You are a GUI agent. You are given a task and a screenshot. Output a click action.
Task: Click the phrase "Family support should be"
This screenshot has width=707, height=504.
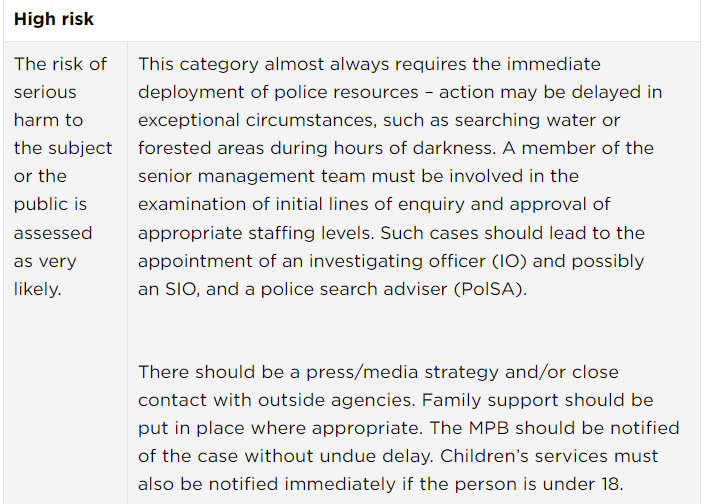[538, 400]
